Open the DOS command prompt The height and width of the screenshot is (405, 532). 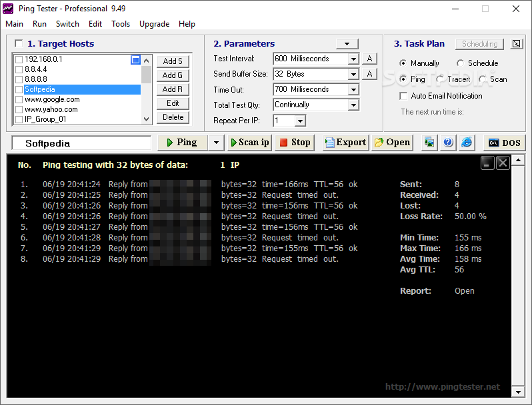504,143
